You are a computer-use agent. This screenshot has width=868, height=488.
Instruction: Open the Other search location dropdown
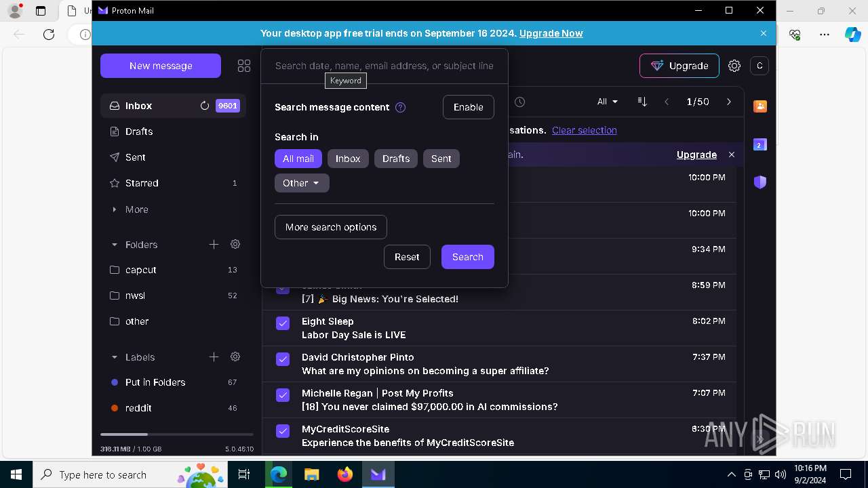coord(302,183)
